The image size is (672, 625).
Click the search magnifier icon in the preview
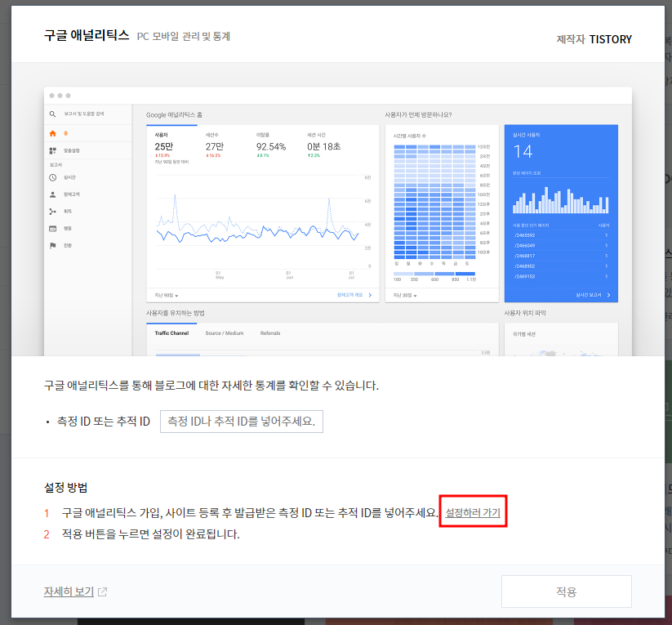point(52,114)
